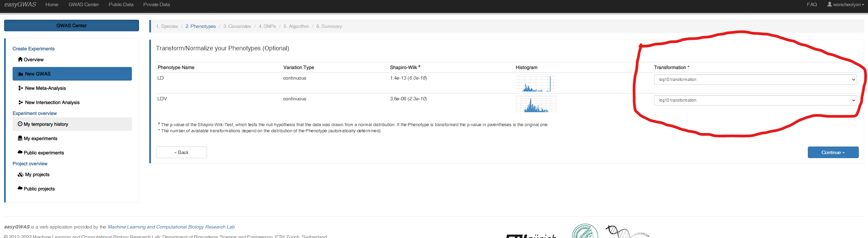
Task: Open Machine Learning and Computational Biology link
Action: (x=171, y=227)
